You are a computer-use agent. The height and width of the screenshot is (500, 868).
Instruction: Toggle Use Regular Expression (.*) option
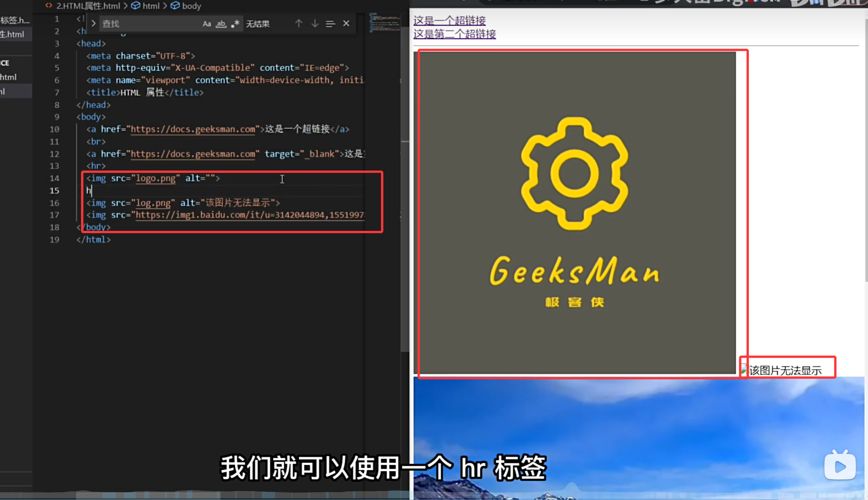(x=235, y=24)
